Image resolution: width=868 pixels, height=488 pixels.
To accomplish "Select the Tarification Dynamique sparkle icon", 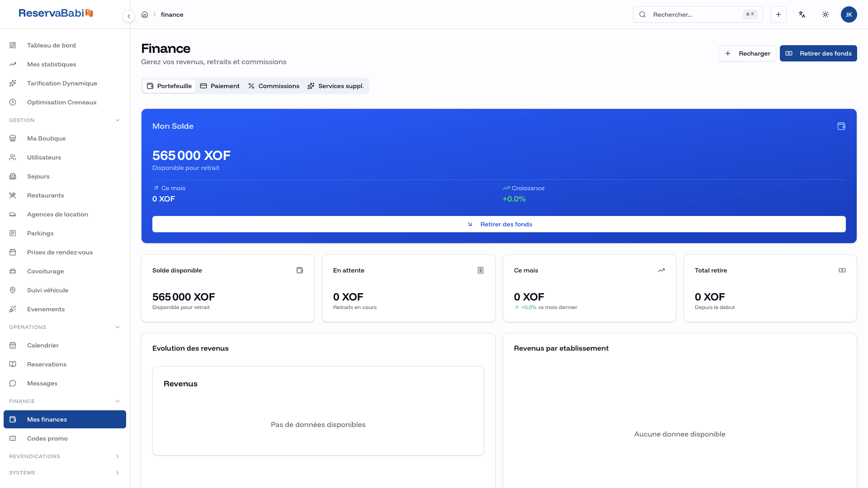I will 12,83.
